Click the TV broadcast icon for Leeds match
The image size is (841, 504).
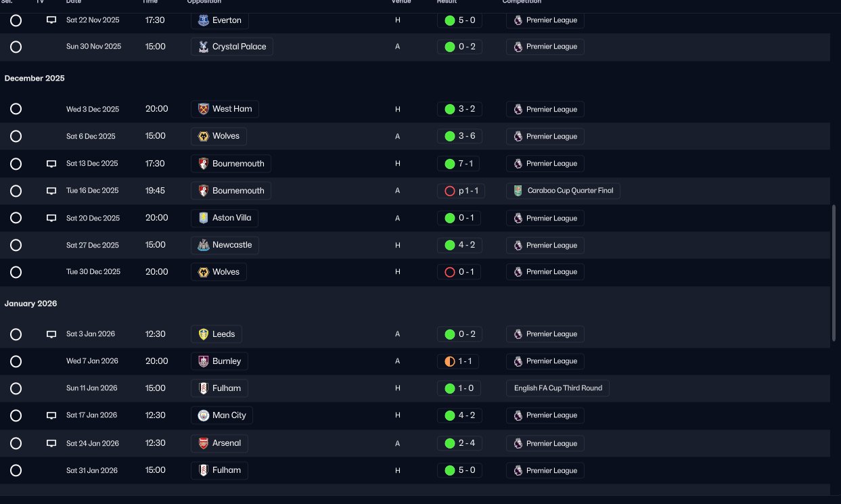pos(51,334)
